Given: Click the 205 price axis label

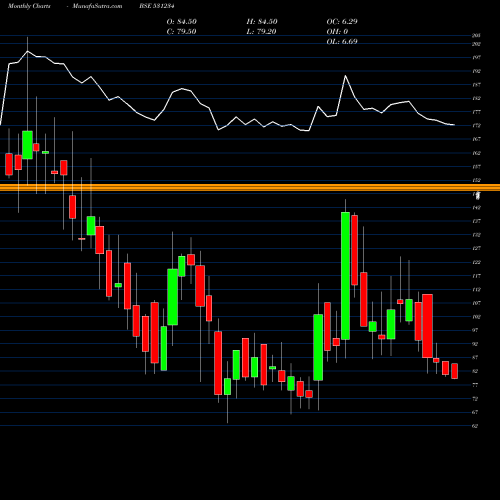Looking at the screenshot, I should (x=476, y=35).
